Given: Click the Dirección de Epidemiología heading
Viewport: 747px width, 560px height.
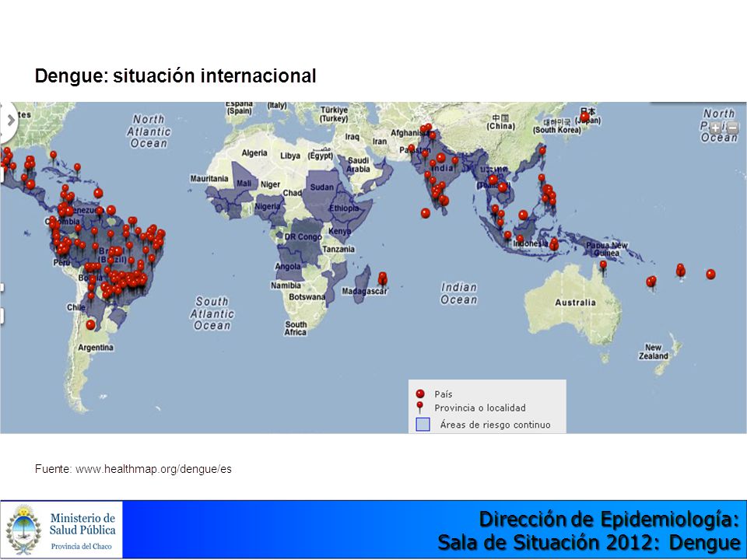Looking at the screenshot, I should (609, 519).
